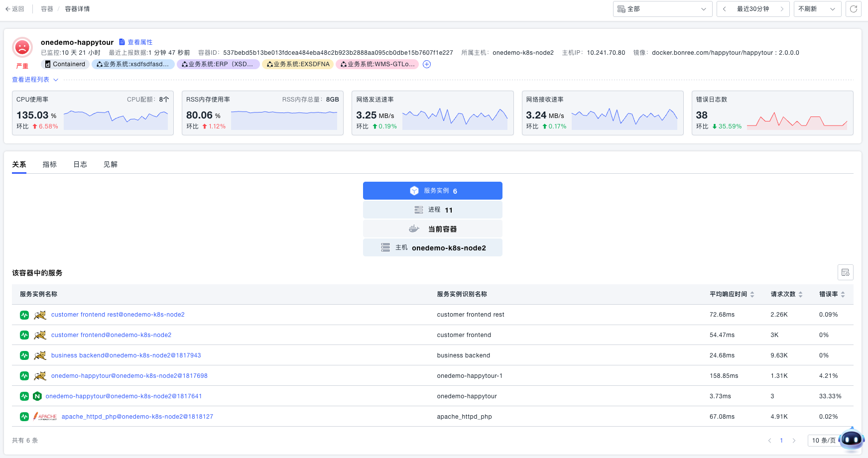The width and height of the screenshot is (868, 458).
Task: Click next time range arrow
Action: click(782, 9)
